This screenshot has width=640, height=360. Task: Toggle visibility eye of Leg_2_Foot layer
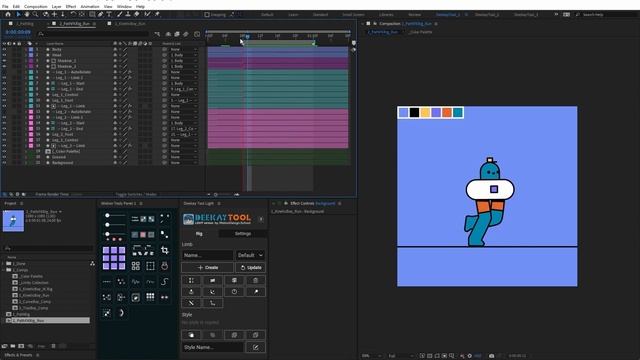(4, 134)
